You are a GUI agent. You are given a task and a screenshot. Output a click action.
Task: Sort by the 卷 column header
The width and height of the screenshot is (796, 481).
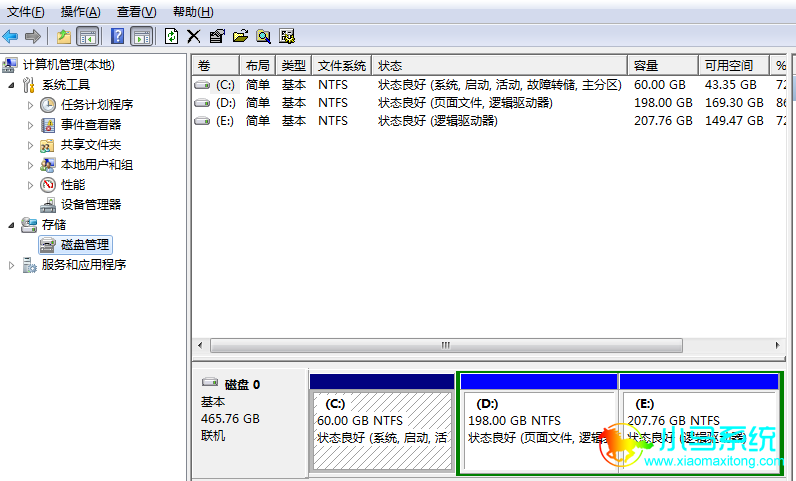tap(216, 66)
